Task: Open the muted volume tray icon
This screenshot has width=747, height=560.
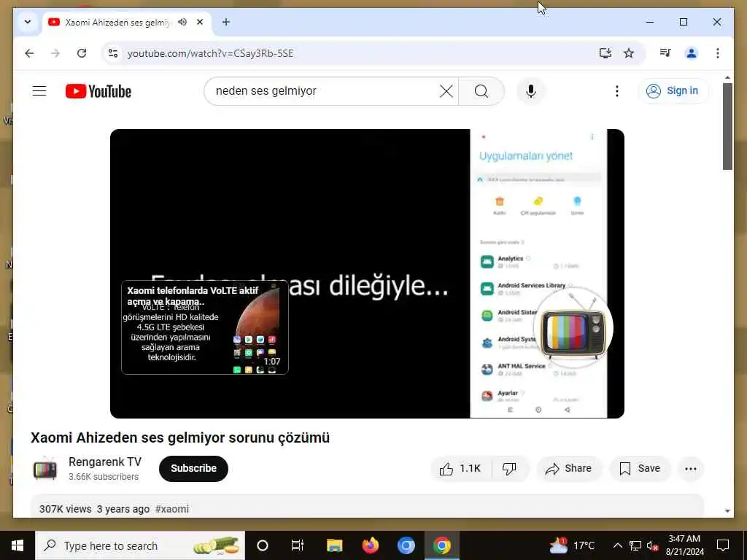Action: [x=652, y=545]
